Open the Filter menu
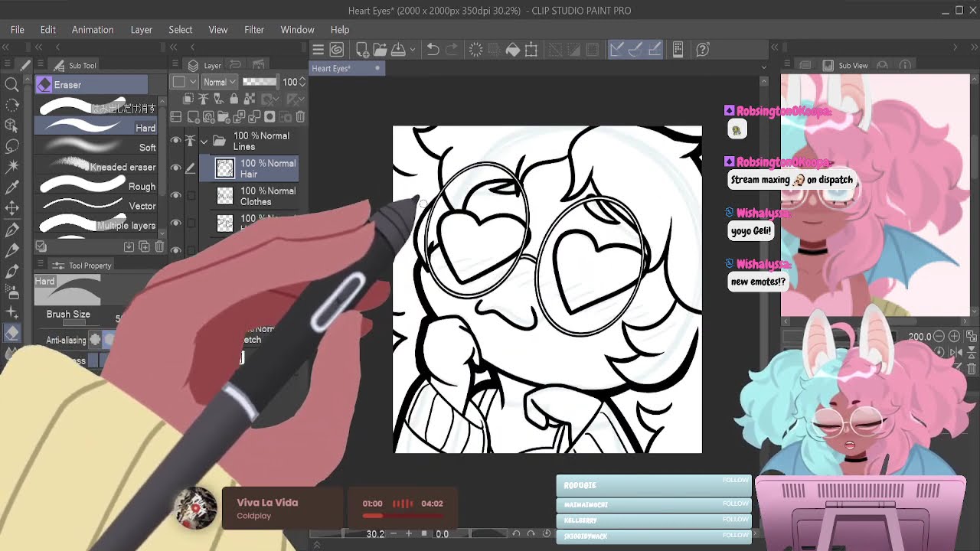This screenshot has width=980, height=551. click(x=254, y=29)
